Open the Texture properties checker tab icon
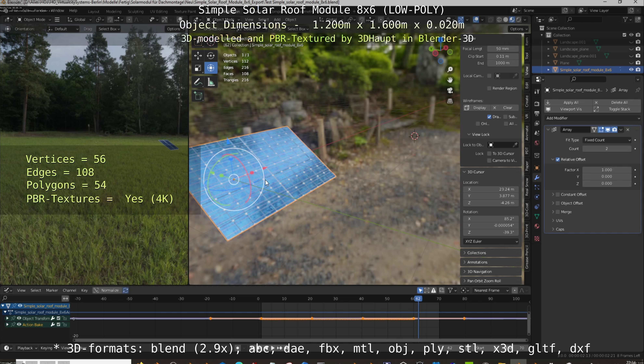 click(537, 239)
